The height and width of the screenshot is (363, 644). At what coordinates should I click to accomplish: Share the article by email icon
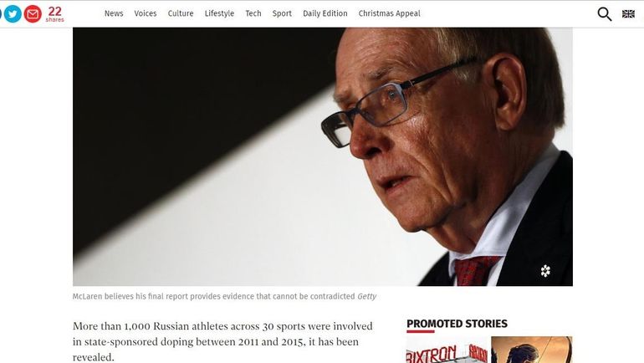33,14
